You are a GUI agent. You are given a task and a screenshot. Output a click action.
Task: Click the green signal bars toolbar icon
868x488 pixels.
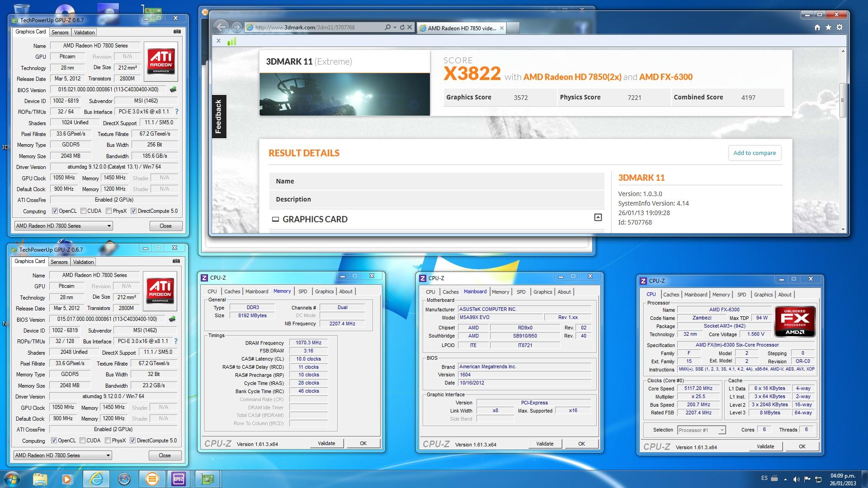coord(231,41)
